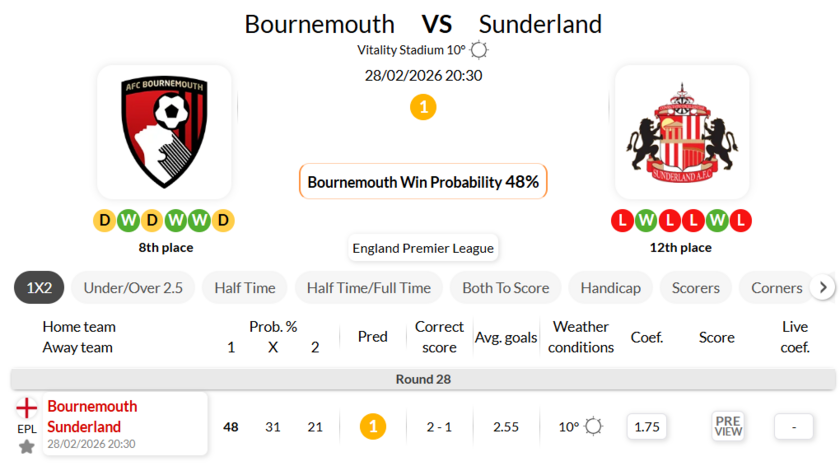840x466 pixels.
Task: Click the England Premier League label
Action: point(423,248)
